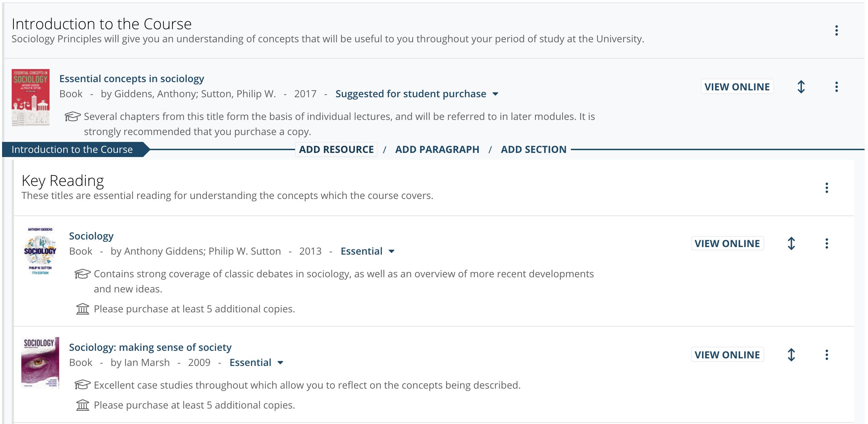Click reorder arrows for Essential concepts in sociology
868x424 pixels.
click(801, 87)
